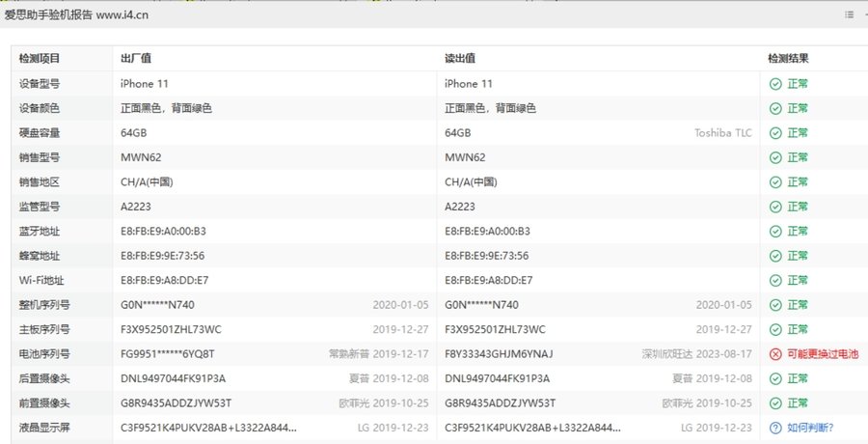Viewport: 868px width, 444px height.
Task: Select the 销售型号 row label
Action: (40, 157)
